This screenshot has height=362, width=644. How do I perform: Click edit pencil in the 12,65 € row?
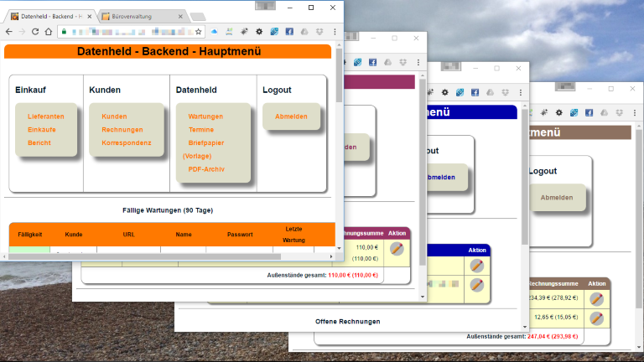[596, 318]
